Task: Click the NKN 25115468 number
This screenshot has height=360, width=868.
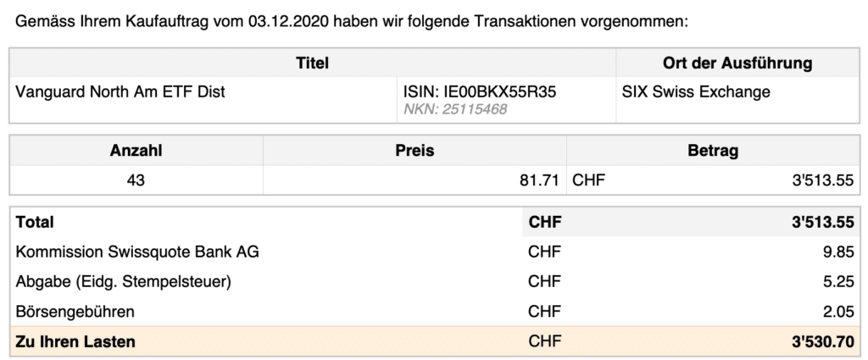Action: 454,110
